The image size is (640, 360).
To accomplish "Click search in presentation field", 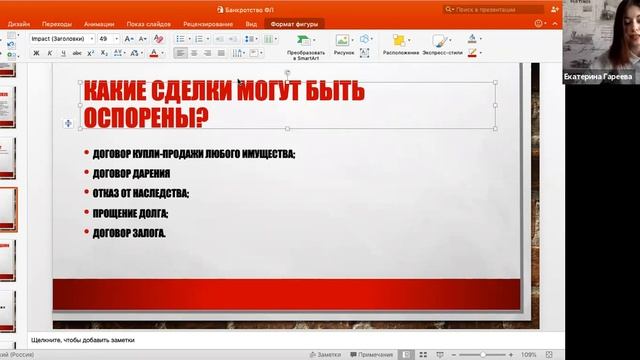I will point(493,9).
